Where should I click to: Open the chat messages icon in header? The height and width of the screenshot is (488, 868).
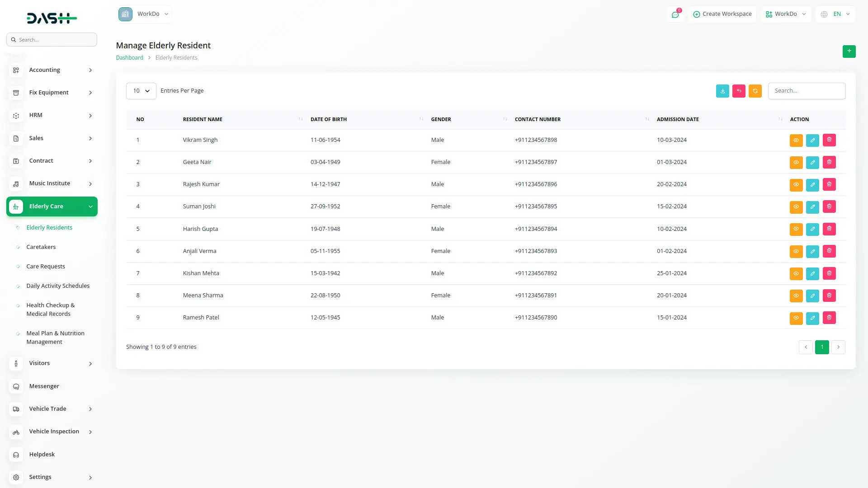pyautogui.click(x=675, y=14)
